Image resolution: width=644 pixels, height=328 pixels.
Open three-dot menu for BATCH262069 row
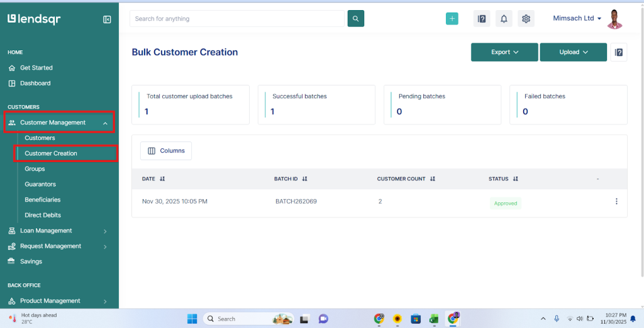616,202
